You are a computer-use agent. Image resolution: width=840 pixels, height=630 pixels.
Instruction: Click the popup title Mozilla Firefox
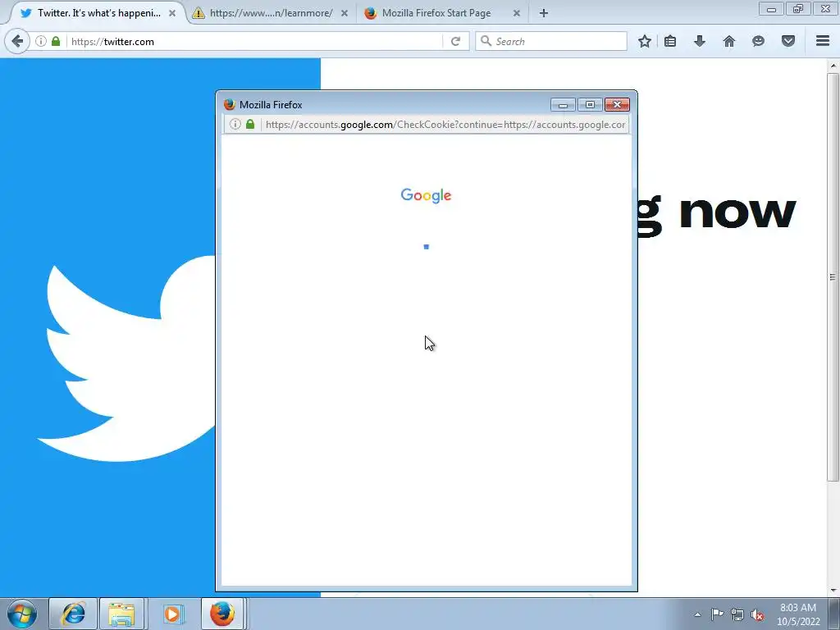(271, 104)
